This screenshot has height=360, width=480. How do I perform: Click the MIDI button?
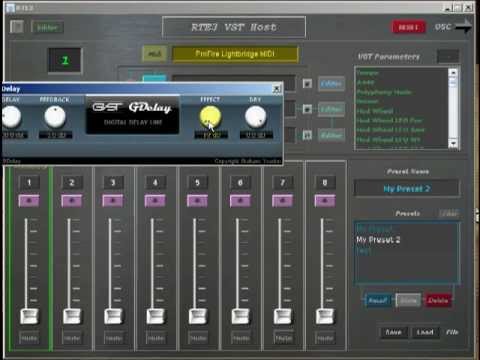tap(154, 54)
